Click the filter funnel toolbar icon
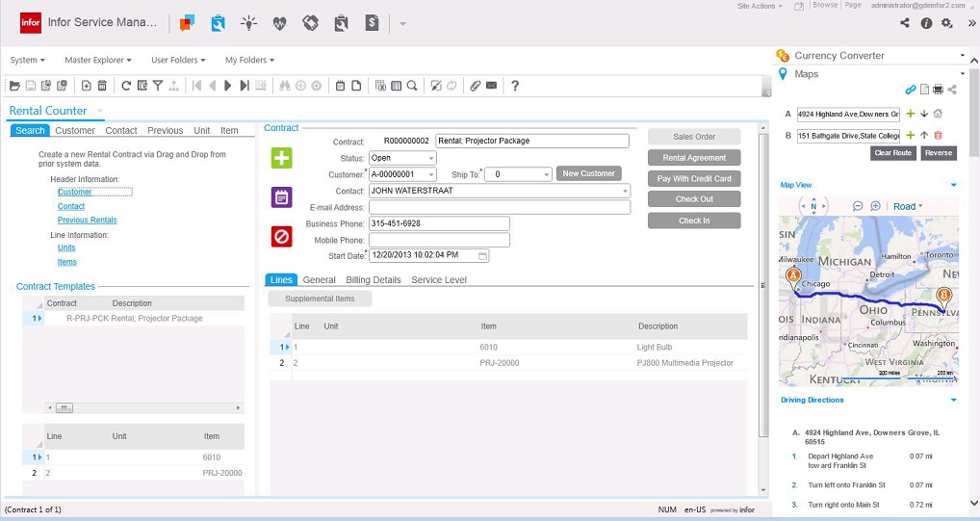 coord(158,86)
